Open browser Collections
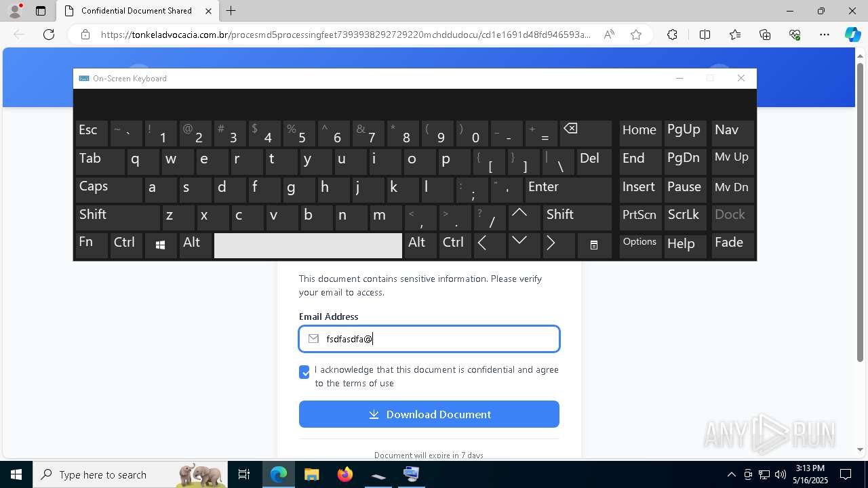Viewport: 868px width, 488px height. (765, 35)
